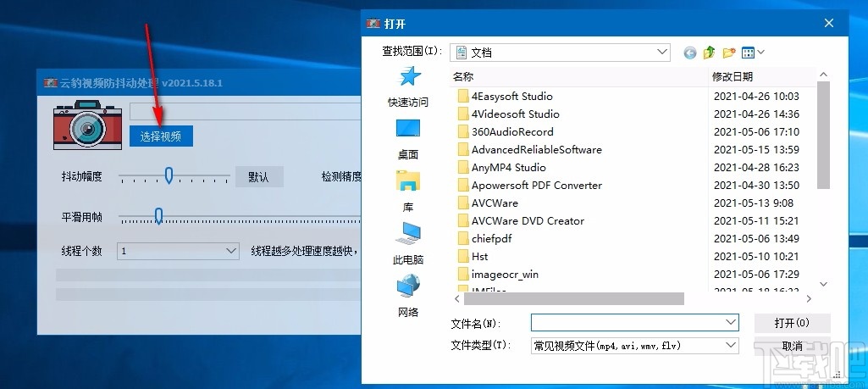This screenshot has width=868, height=389.
Task: Go up one folder level icon
Action: tap(709, 53)
